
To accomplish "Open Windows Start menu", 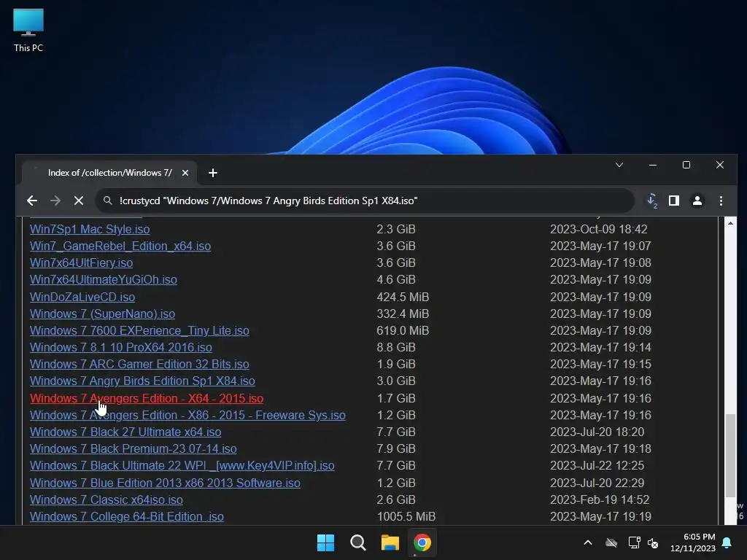I will 326,542.
